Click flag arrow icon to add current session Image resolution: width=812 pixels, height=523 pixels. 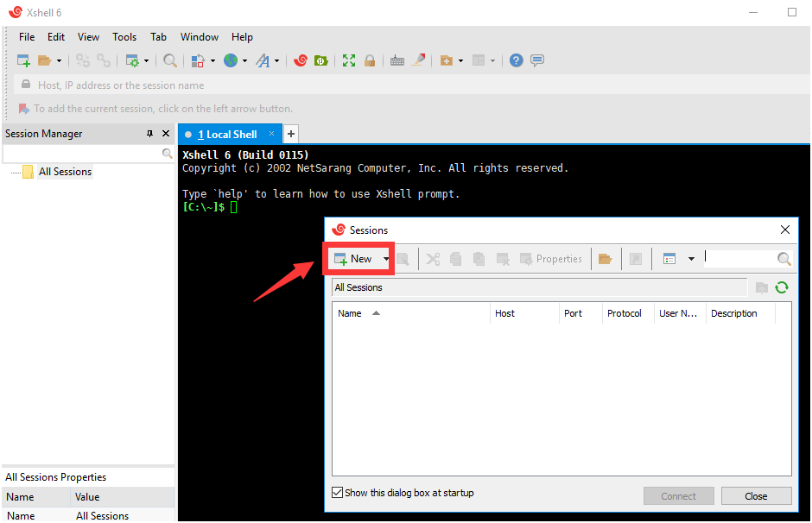click(x=24, y=109)
